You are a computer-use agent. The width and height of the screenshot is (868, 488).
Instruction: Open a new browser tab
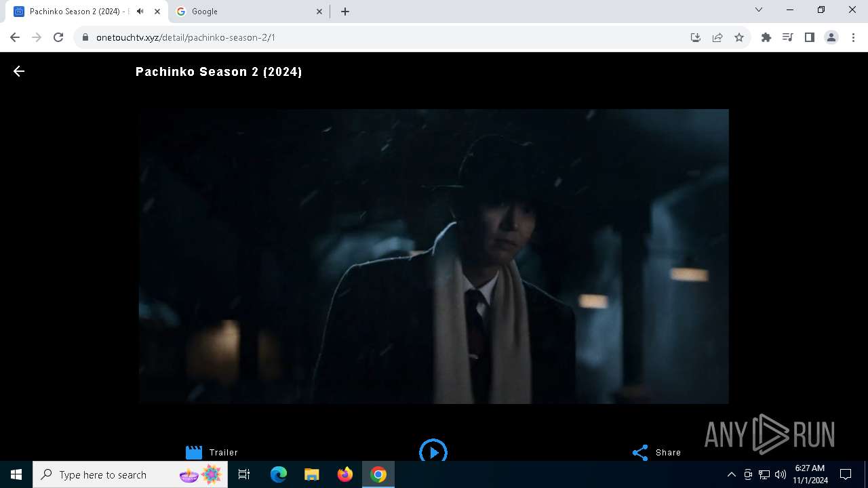[x=345, y=12]
